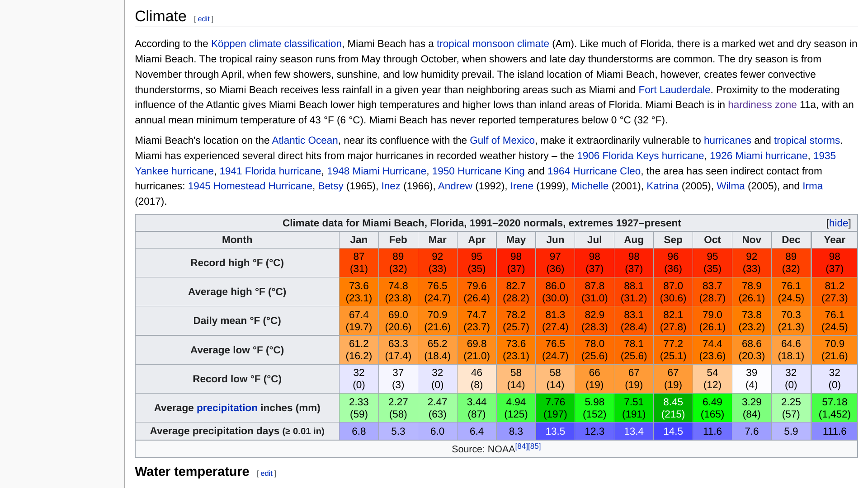
Task: Select the Average high row header
Action: [237, 292]
